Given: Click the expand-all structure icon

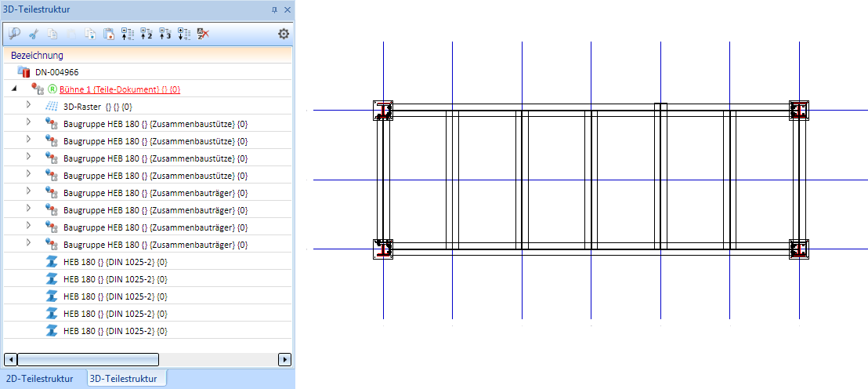Looking at the screenshot, I should 184,34.
